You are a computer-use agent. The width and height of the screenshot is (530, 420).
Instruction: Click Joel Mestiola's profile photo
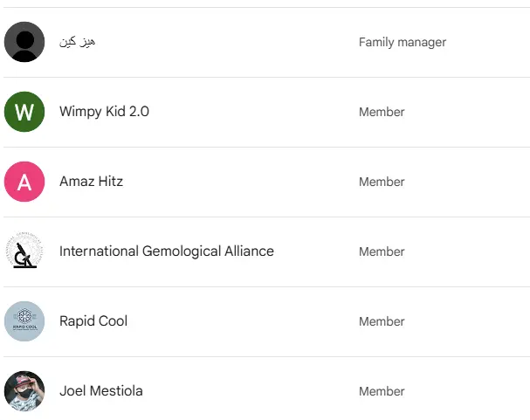click(x=24, y=391)
